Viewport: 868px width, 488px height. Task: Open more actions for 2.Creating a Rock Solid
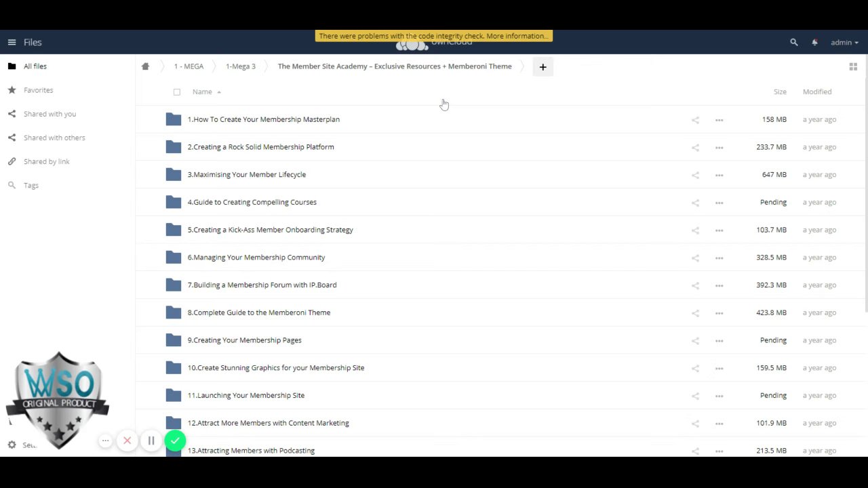[x=719, y=148]
